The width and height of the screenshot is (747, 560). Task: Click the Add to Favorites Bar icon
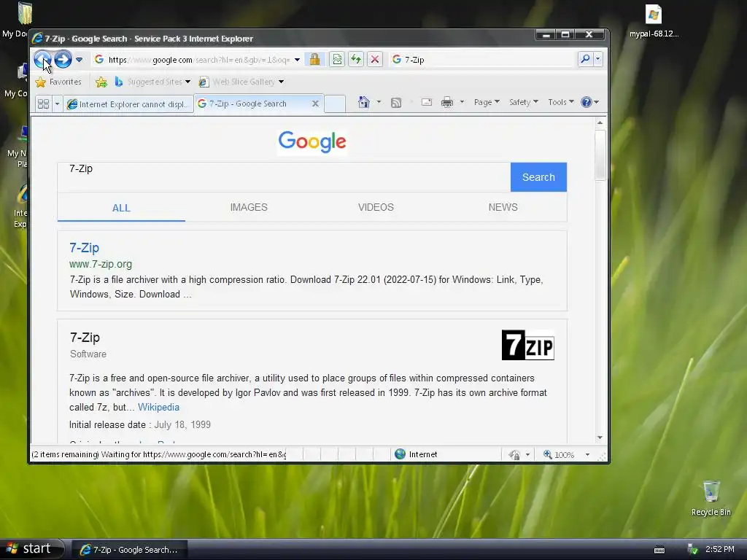pyautogui.click(x=101, y=82)
